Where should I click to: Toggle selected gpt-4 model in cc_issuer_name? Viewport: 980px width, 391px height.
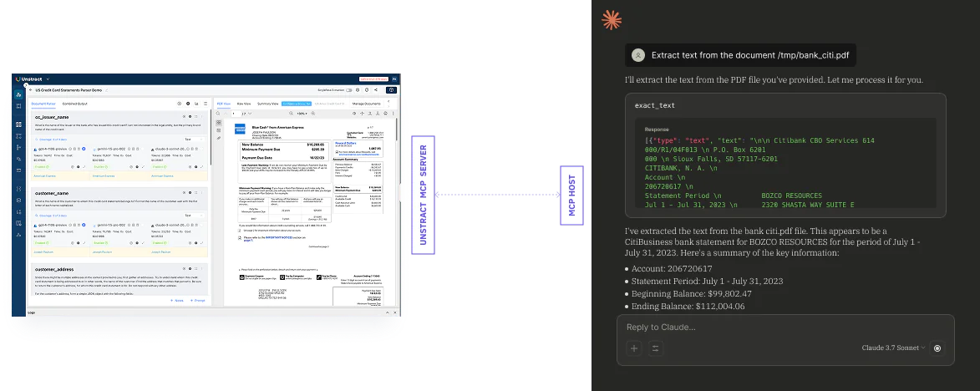(x=84, y=149)
